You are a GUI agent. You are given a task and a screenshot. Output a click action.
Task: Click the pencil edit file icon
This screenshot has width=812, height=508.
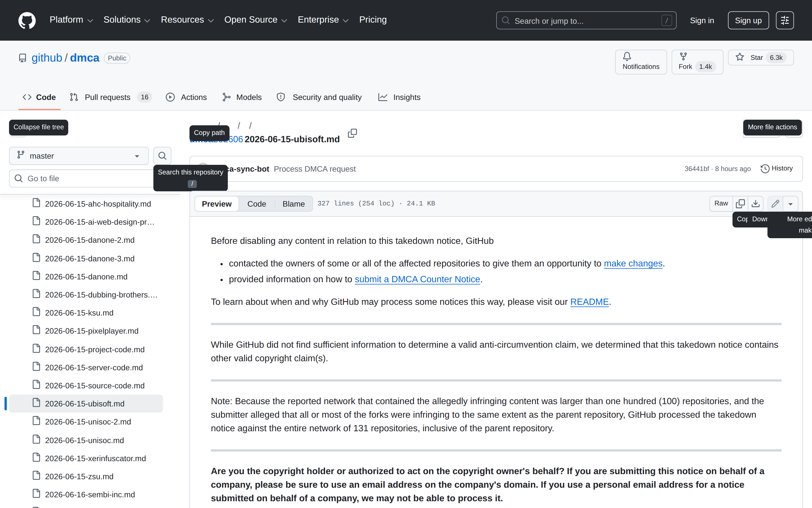(775, 203)
